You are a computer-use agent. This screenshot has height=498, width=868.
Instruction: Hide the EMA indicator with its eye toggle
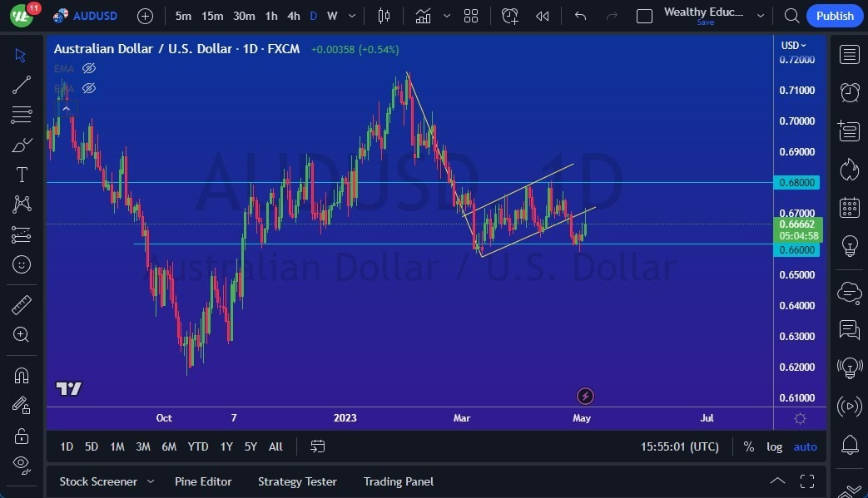click(x=89, y=68)
